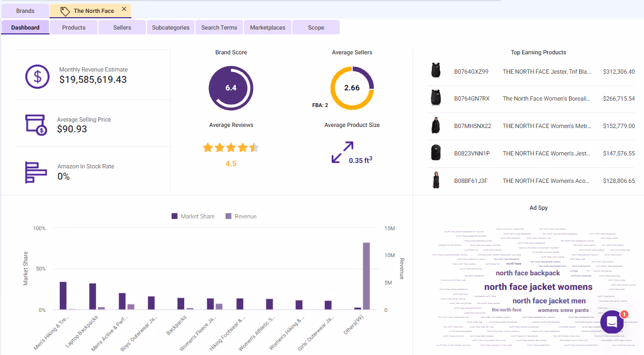Switch to the Dashboard tab
The image size is (644, 355).
(25, 27)
